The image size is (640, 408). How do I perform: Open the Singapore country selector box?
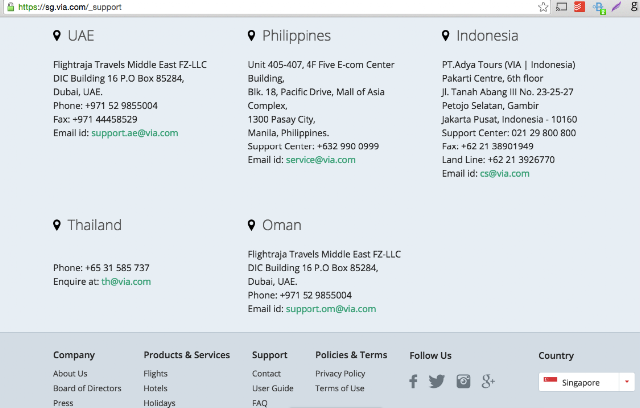587,382
